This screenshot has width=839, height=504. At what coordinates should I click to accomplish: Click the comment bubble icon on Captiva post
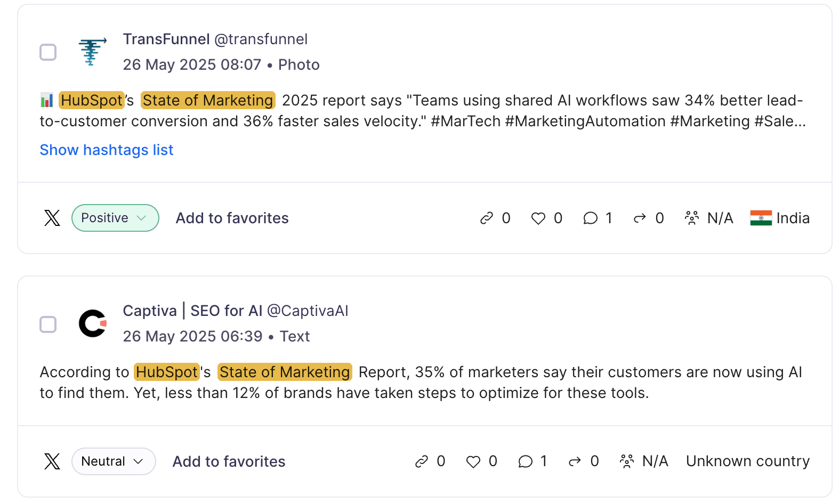(525, 462)
